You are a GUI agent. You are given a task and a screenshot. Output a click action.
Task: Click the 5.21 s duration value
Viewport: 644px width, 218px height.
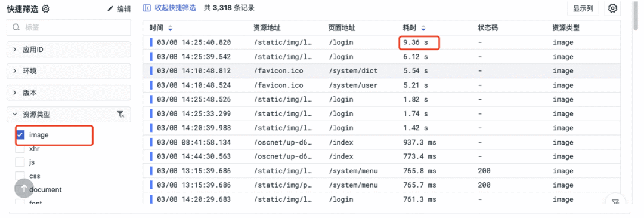point(415,85)
